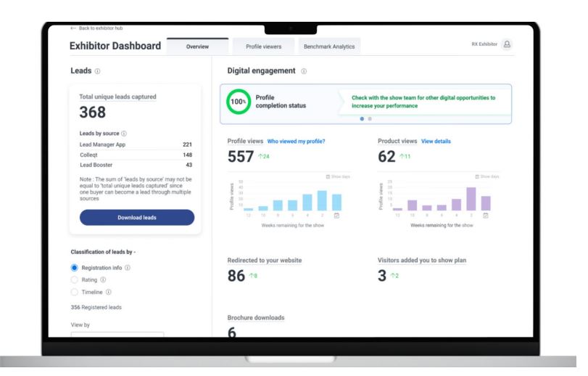Screen dimensions: 588x376
Task: Click the calendar icon under Product views chart
Action: 485,215
